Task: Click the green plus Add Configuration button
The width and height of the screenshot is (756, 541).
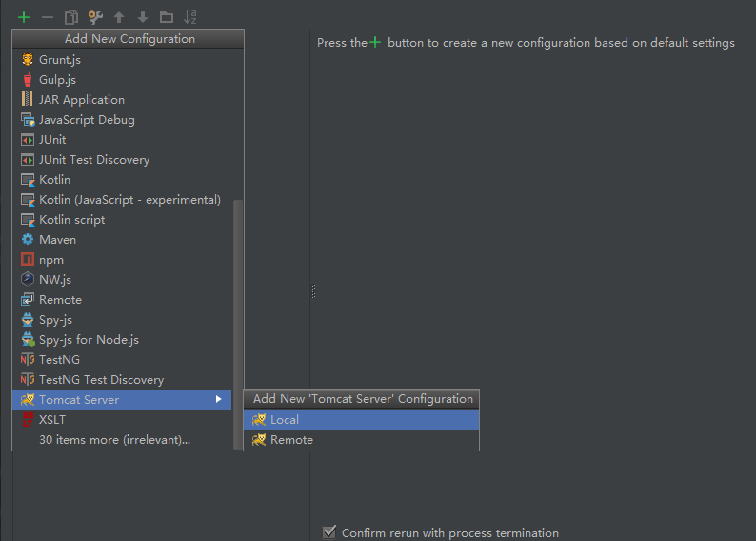Action: 24,18
